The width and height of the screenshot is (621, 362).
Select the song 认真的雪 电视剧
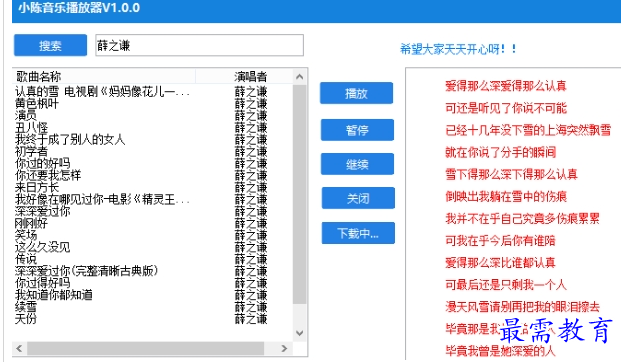(102, 92)
